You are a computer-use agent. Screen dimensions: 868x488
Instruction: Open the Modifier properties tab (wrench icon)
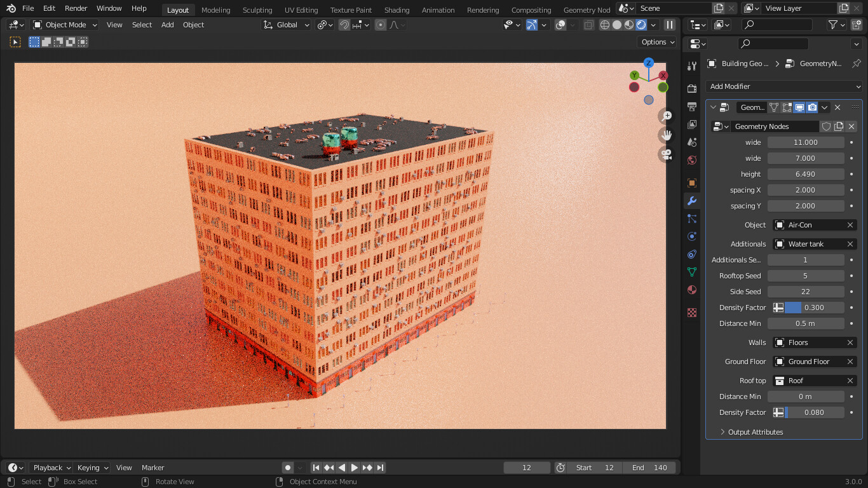click(x=692, y=201)
